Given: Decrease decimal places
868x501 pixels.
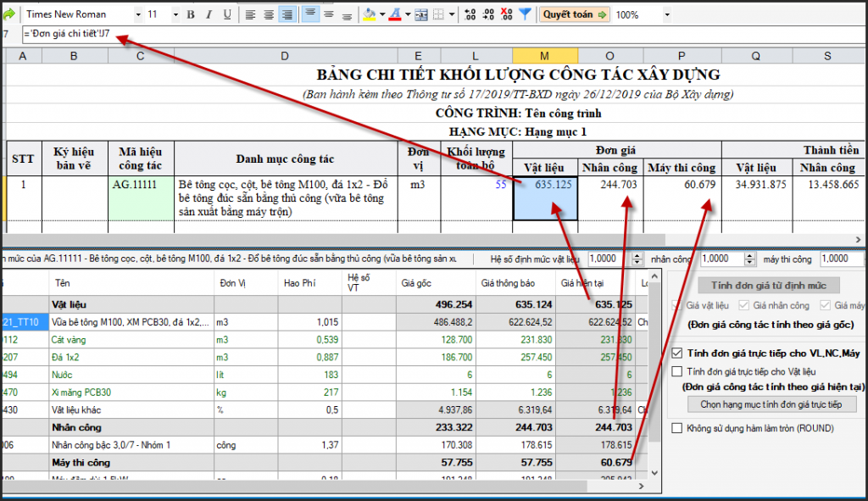Looking at the screenshot, I should pyautogui.click(x=488, y=14).
